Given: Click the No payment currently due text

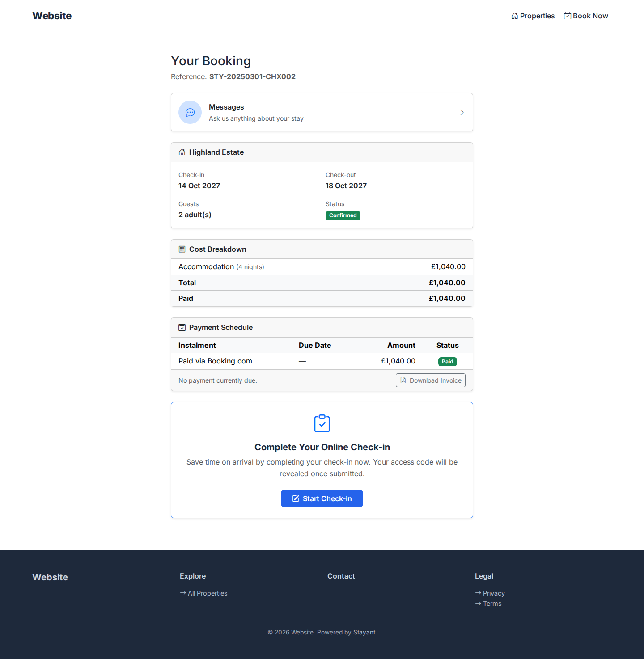Looking at the screenshot, I should [x=218, y=380].
